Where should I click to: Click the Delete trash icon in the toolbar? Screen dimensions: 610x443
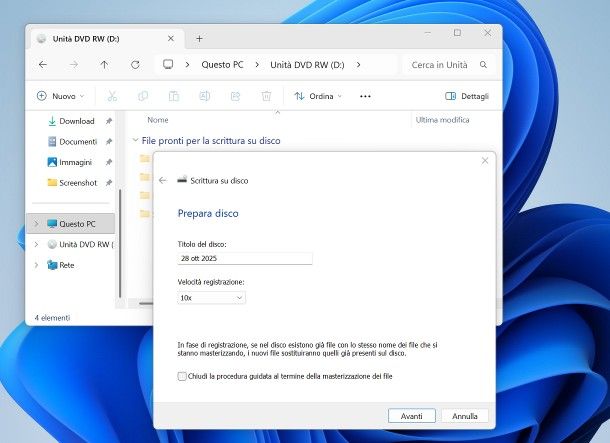tap(266, 96)
